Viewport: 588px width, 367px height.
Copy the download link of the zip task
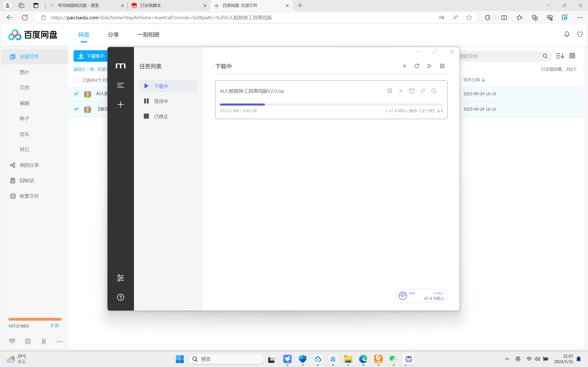(423, 91)
